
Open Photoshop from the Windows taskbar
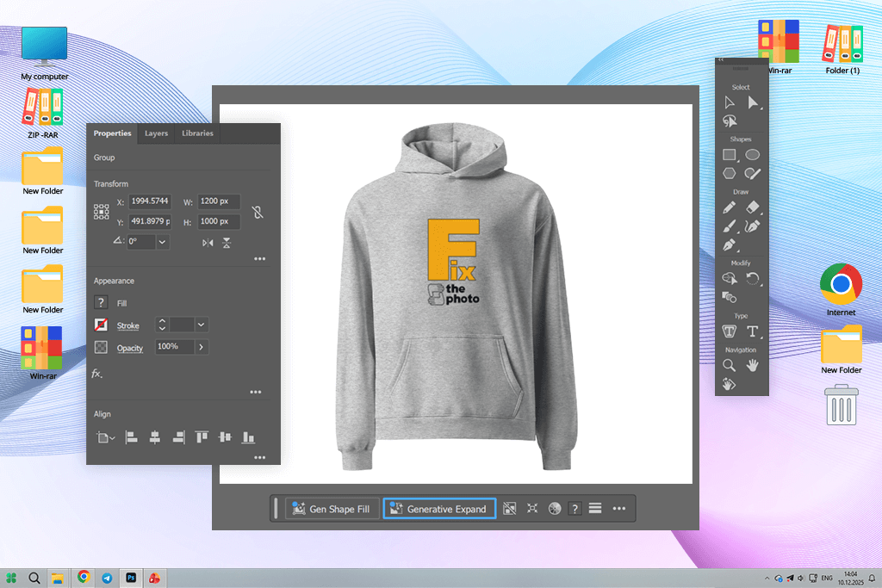[x=131, y=578]
